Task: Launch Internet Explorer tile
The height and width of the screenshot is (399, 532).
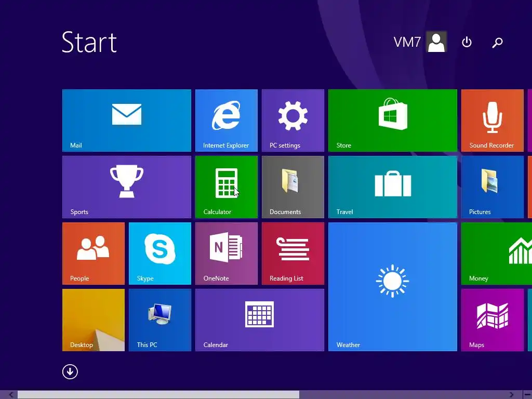Action: click(227, 121)
